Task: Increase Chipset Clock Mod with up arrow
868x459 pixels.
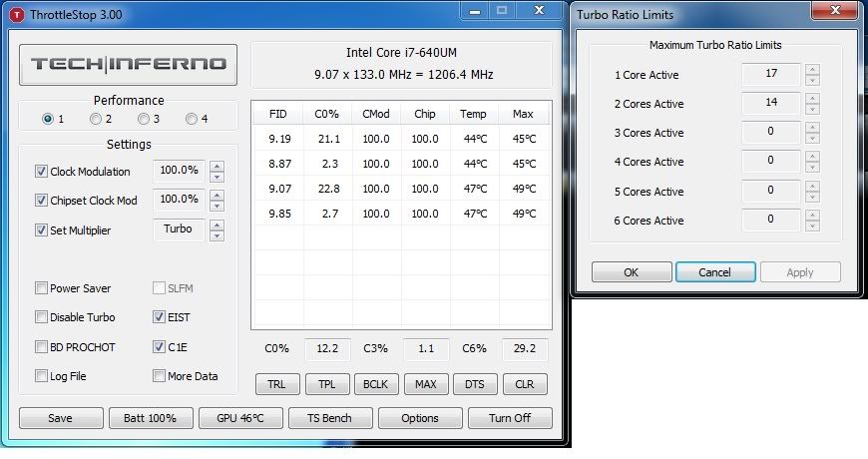Action: pyautogui.click(x=217, y=195)
